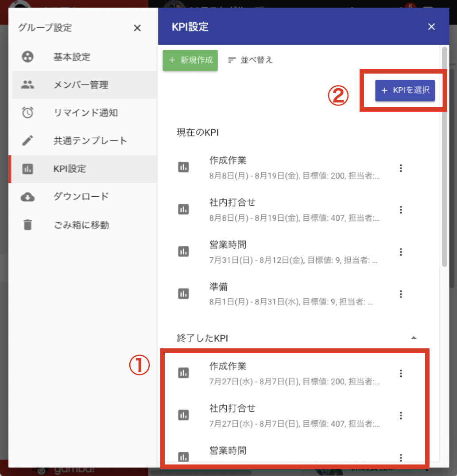Open options menu for 準備 KPI
Image resolution: width=457 pixels, height=476 pixels.
401,294
